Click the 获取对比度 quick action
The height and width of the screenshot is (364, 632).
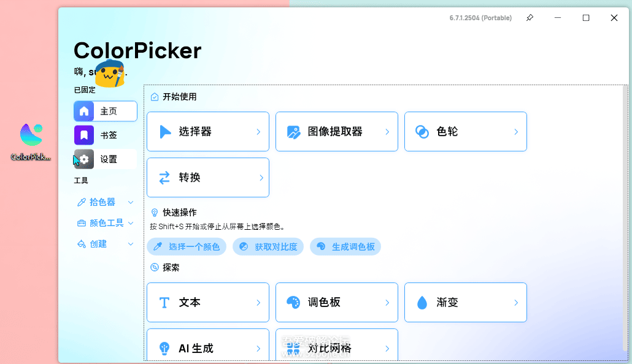pos(268,246)
